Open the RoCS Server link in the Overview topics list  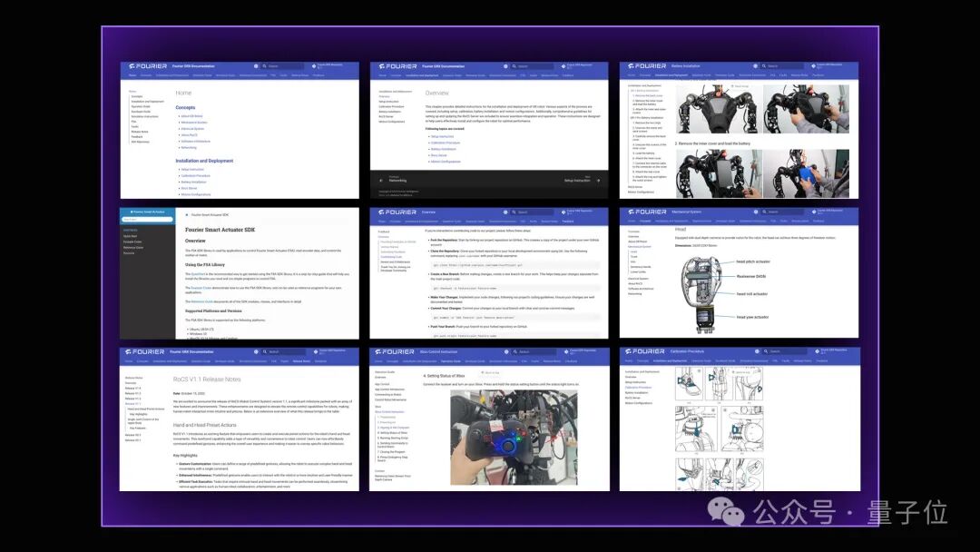coord(439,155)
